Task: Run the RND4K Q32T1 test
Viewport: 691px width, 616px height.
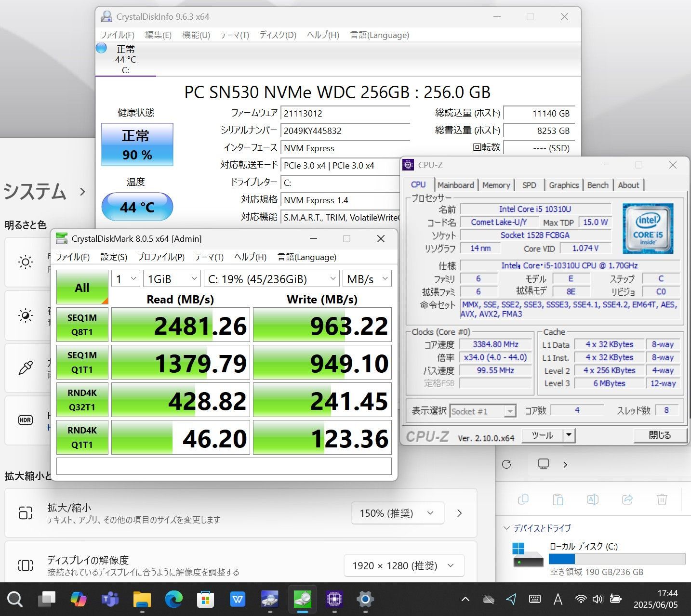Action: point(82,400)
